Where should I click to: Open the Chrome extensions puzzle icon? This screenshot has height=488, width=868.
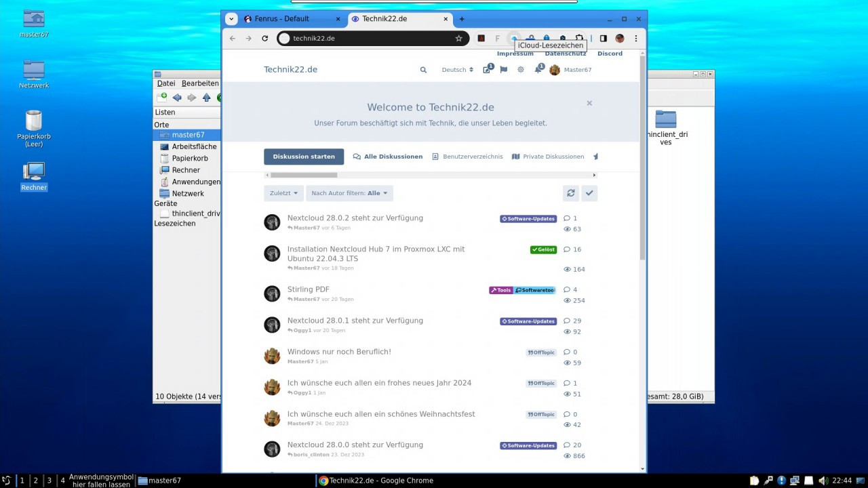click(x=579, y=39)
